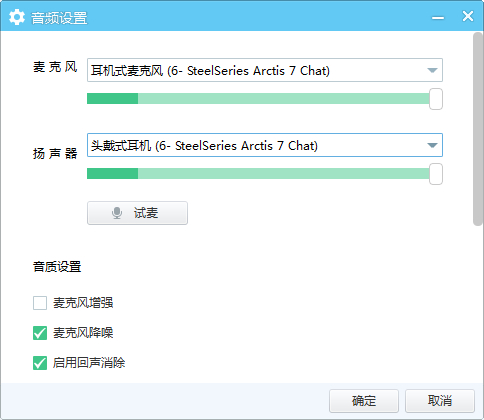Click the 麦克风降噪 label text
This screenshot has height=420, width=484.
[x=83, y=333]
